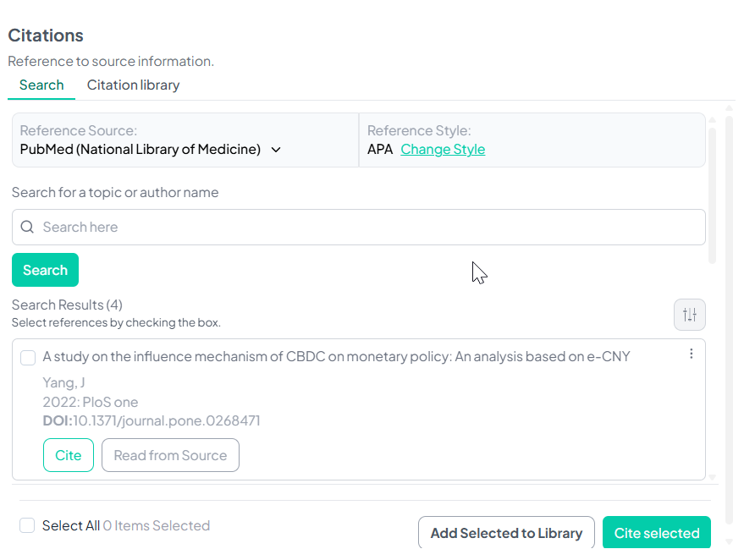Viewport: 744px width, 560px height.
Task: Tick the Select All checkbox
Action: point(27,525)
